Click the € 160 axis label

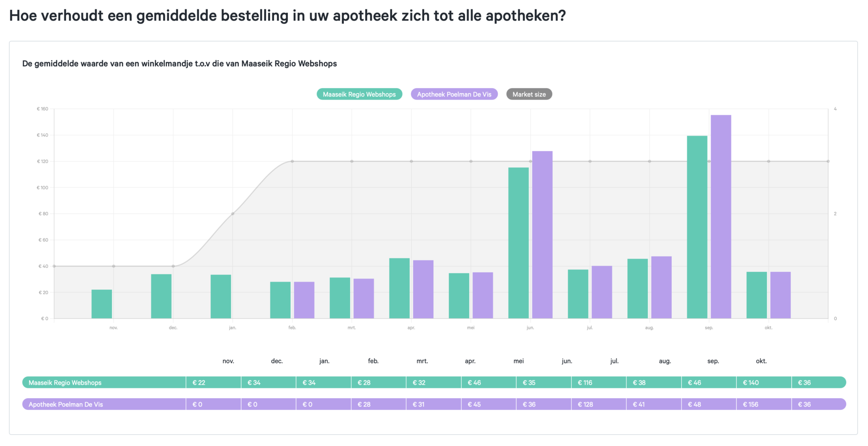click(x=42, y=109)
